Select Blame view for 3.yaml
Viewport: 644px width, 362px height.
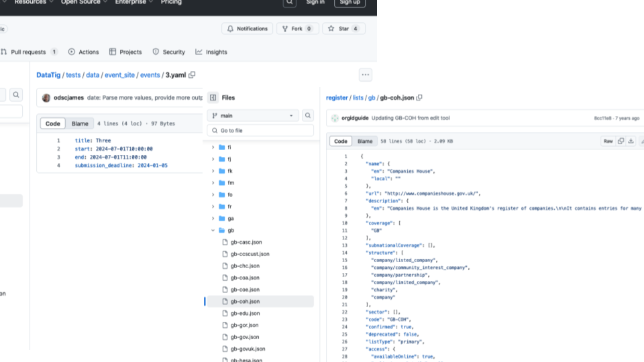point(80,123)
